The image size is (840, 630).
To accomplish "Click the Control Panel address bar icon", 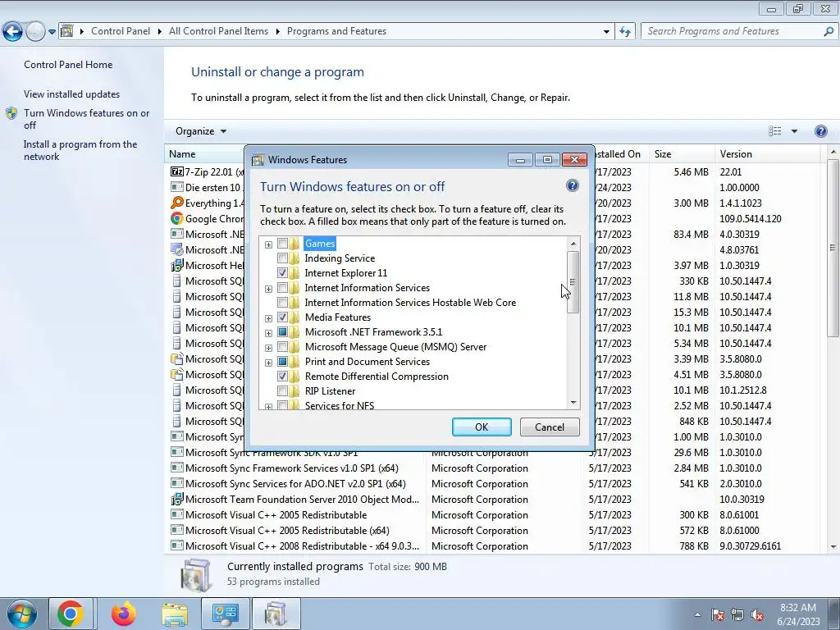I will click(x=67, y=31).
